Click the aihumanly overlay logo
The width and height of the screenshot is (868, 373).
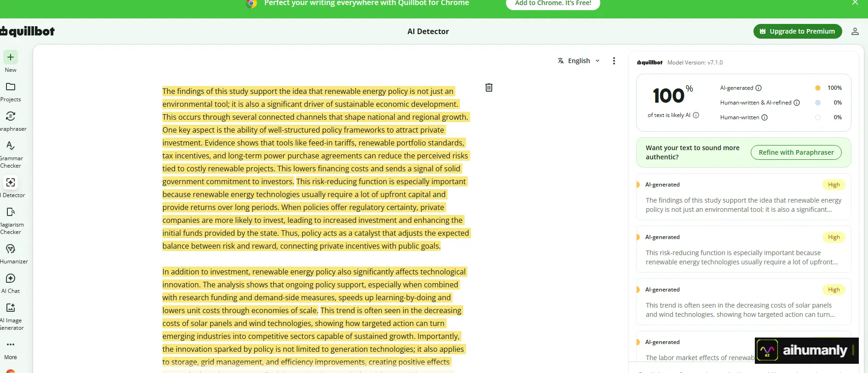pyautogui.click(x=806, y=351)
